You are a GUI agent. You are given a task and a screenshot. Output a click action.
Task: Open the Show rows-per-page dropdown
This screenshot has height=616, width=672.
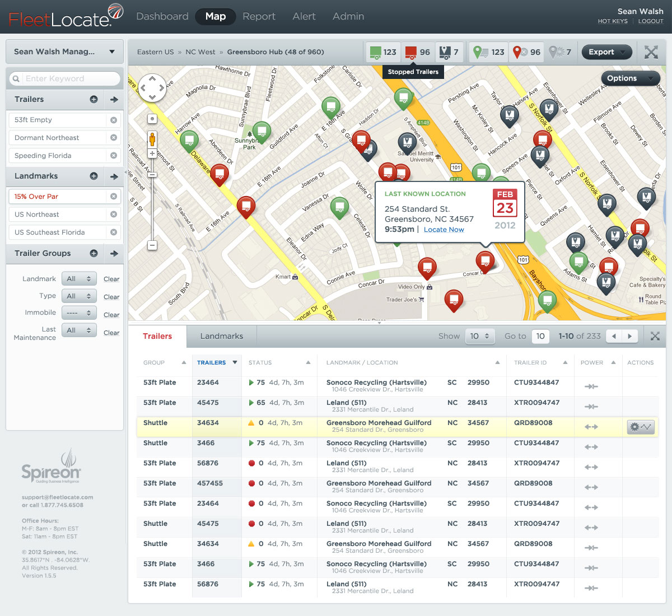pos(480,336)
